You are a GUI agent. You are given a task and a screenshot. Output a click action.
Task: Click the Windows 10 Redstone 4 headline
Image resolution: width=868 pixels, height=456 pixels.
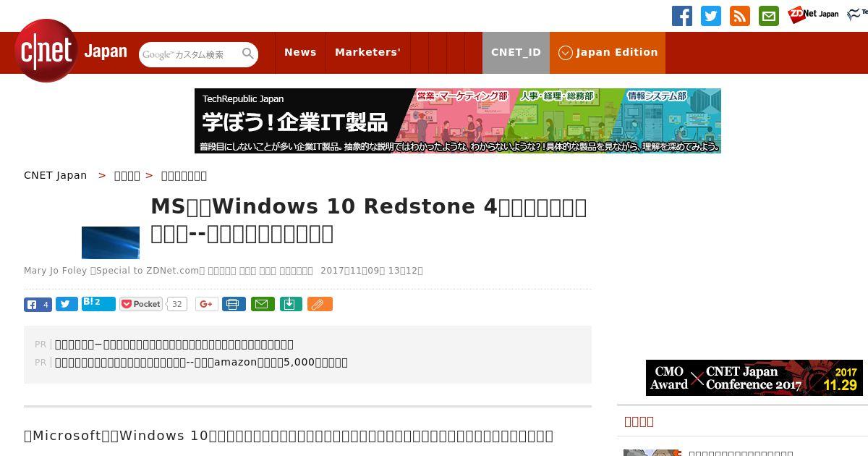pos(369,220)
